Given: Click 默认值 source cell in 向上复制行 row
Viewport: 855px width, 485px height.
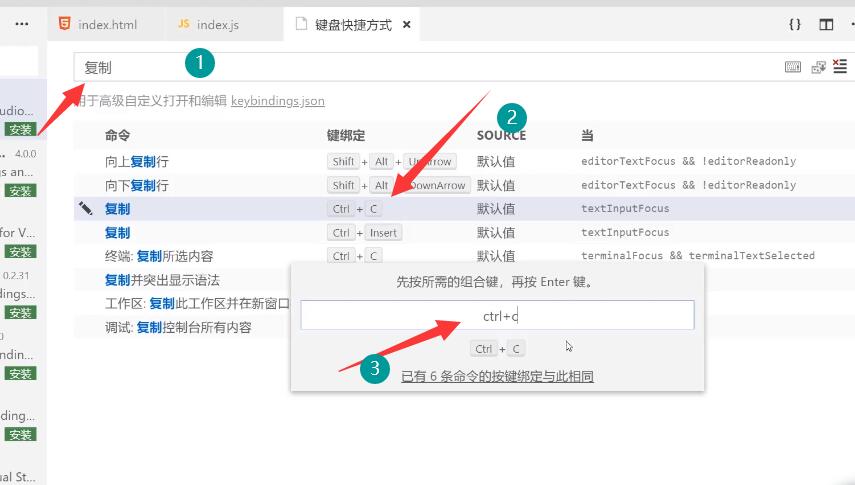Looking at the screenshot, I should click(496, 161).
